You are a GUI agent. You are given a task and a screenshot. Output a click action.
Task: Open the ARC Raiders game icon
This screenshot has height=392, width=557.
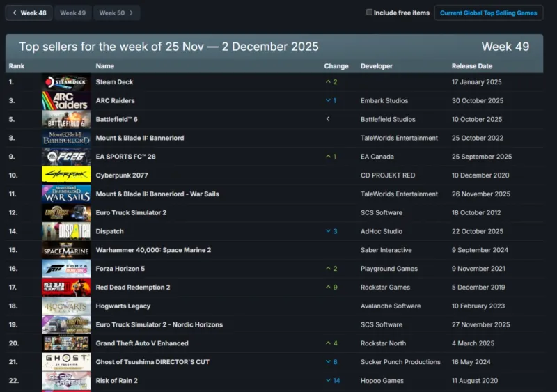66,101
